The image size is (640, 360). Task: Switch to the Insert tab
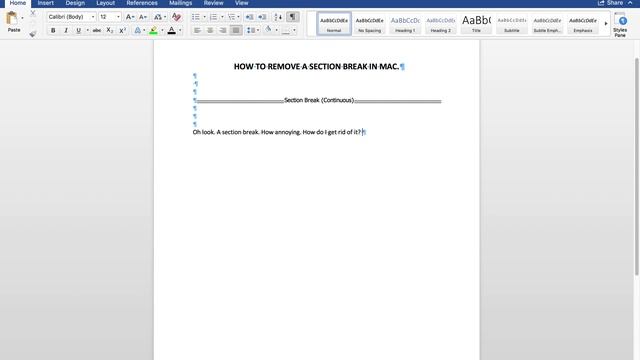(x=46, y=3)
